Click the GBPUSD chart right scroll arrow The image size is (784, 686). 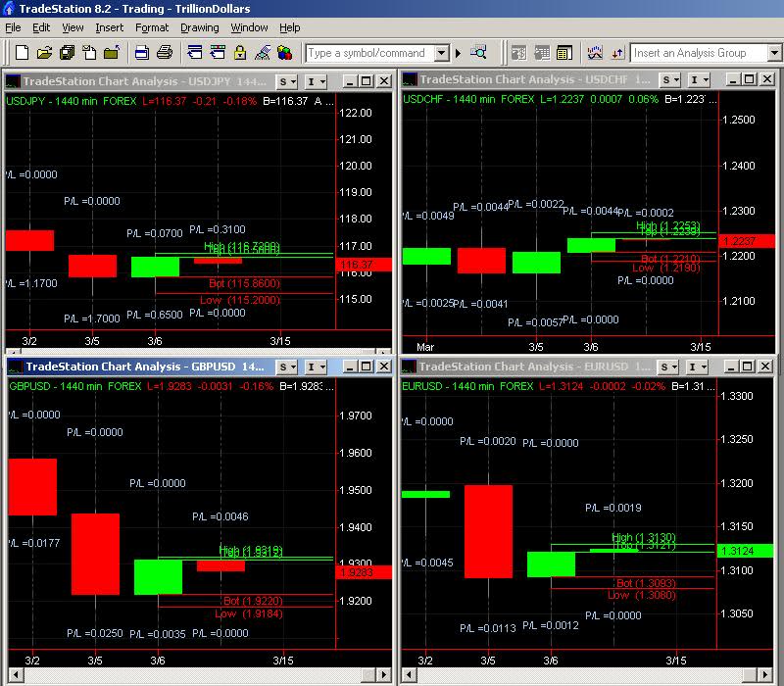pos(383,675)
